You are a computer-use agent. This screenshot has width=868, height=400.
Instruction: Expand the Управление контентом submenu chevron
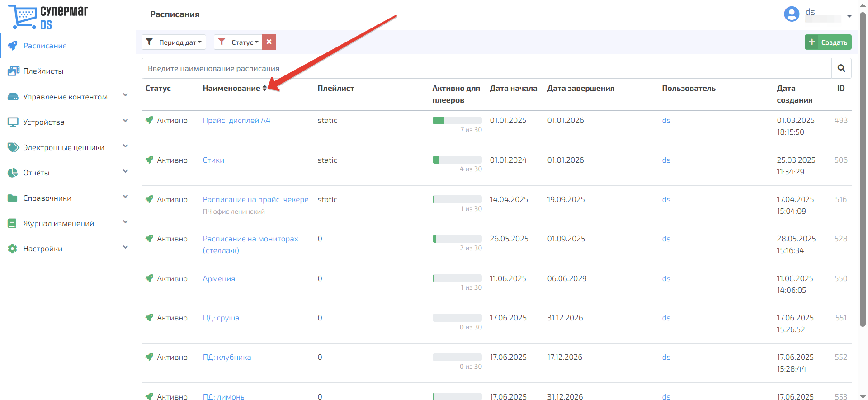126,95
